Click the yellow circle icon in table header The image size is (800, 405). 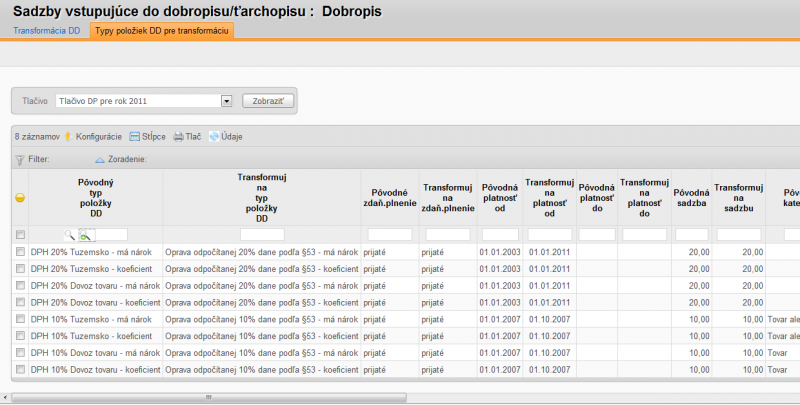(20, 198)
